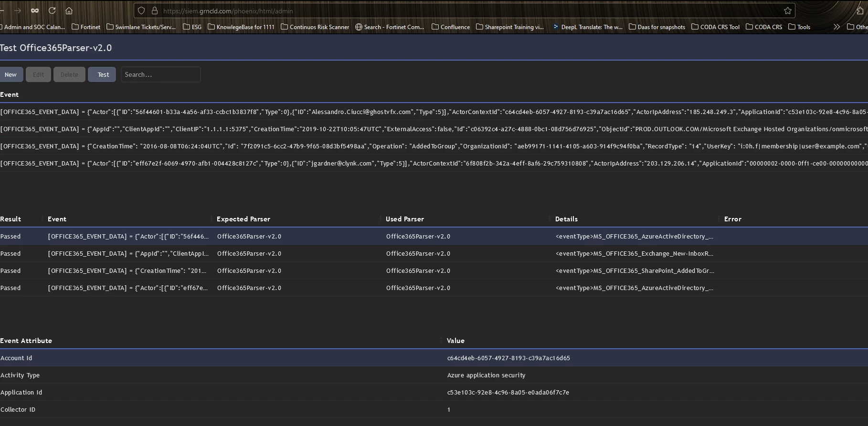868x426 pixels.
Task: Click the Event Attribute column header
Action: [x=26, y=341]
